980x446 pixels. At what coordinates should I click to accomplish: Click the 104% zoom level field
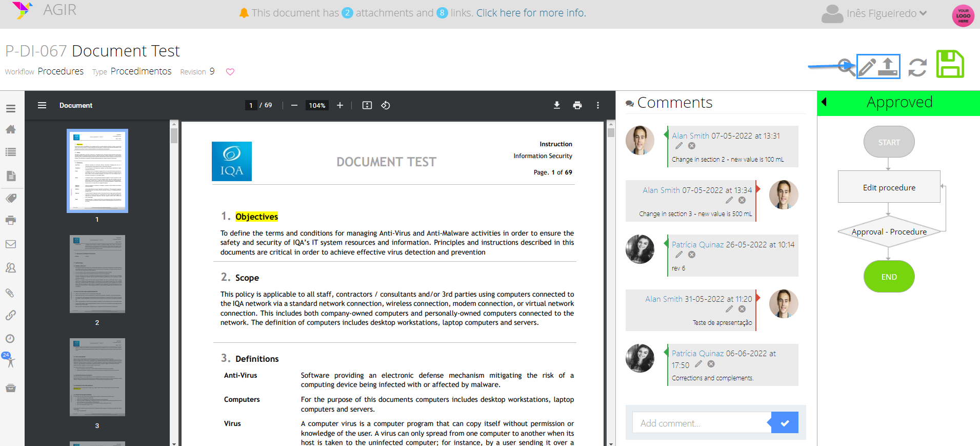pos(317,105)
